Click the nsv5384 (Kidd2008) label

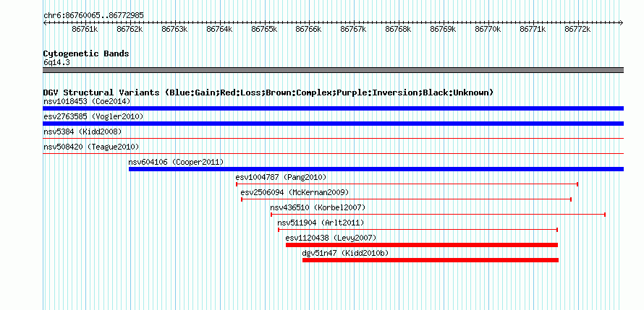82,132
